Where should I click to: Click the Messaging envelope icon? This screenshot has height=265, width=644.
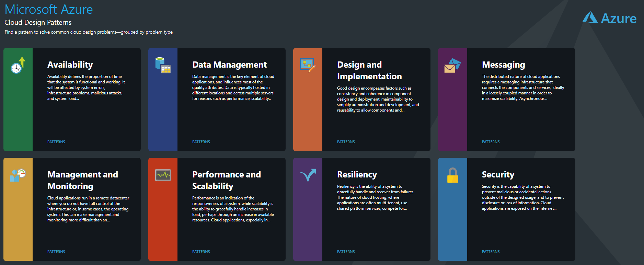pyautogui.click(x=452, y=65)
